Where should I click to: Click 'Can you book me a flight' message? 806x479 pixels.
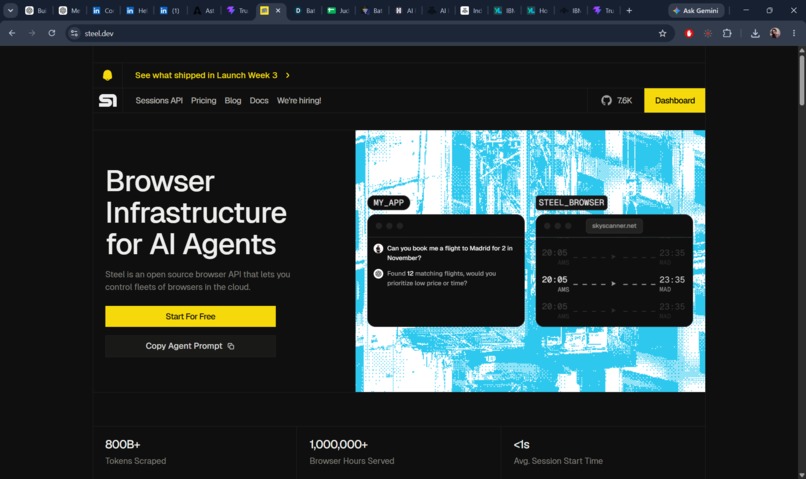pos(450,253)
